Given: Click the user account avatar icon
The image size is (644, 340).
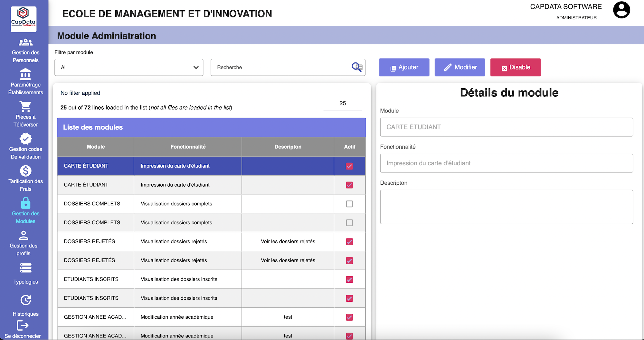Looking at the screenshot, I should coord(621,10).
